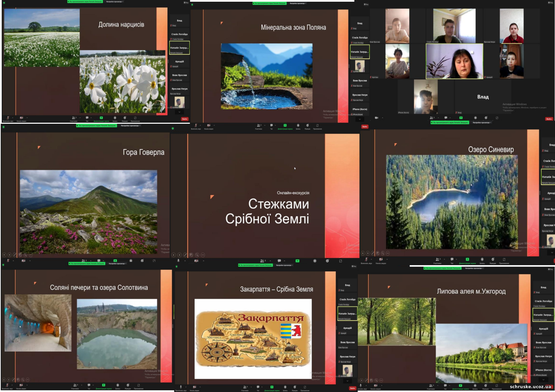Open Reactions icon in Стежками Срібної Землі window
Viewport: 555px width, 392px height.
pyautogui.click(x=327, y=261)
